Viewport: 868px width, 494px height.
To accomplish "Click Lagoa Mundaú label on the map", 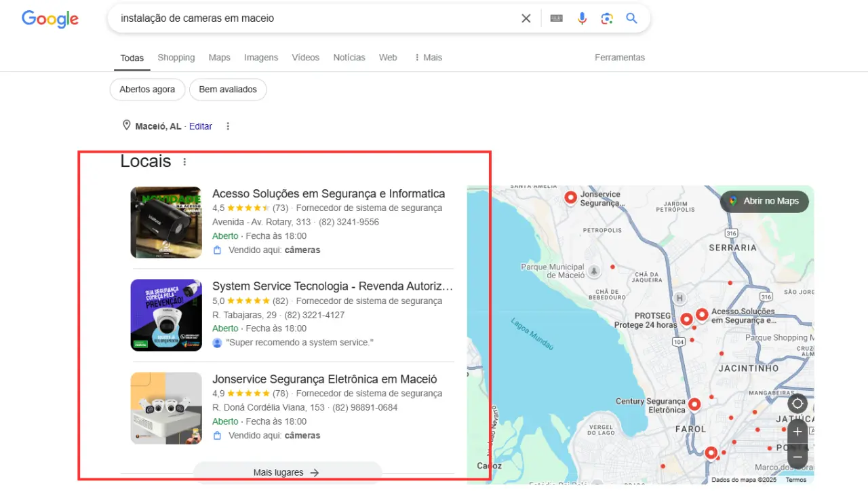I will coord(532,334).
